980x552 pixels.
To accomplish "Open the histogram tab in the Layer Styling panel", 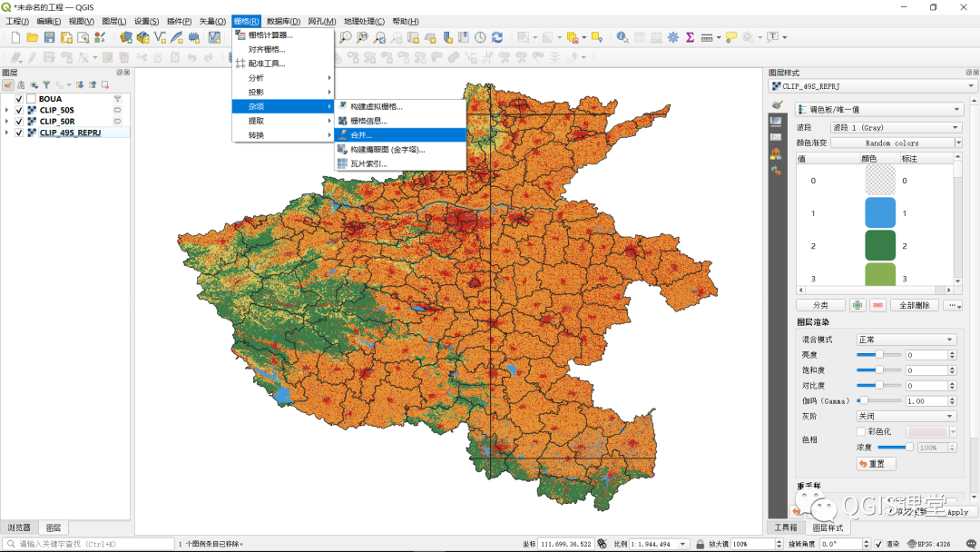I will pyautogui.click(x=776, y=137).
